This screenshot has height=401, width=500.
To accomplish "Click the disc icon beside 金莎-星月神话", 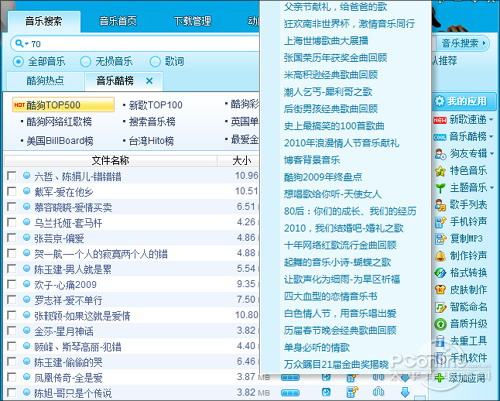I will point(27,330).
